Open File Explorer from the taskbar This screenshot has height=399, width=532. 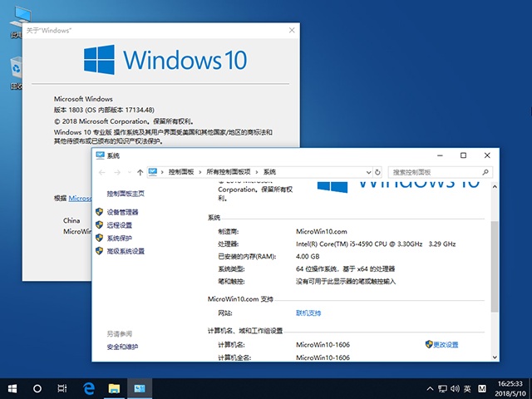tap(114, 388)
